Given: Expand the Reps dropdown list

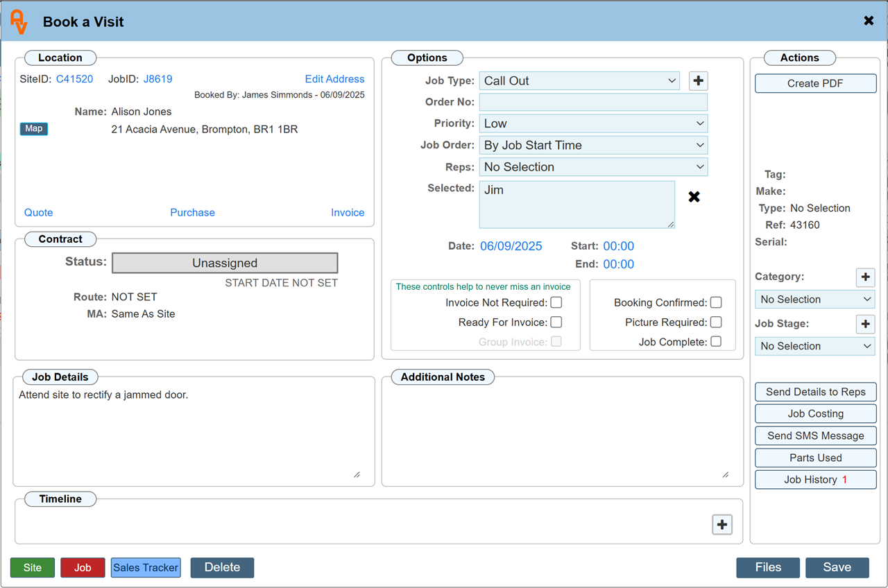Looking at the screenshot, I should 593,167.
